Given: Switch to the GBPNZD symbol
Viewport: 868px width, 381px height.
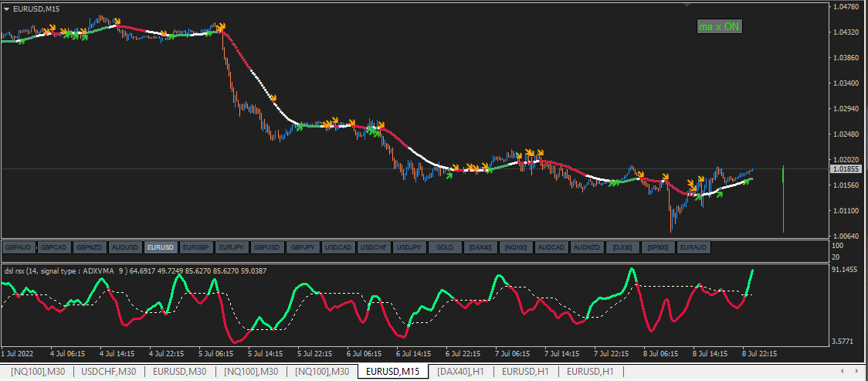Looking at the screenshot, I should point(90,247).
